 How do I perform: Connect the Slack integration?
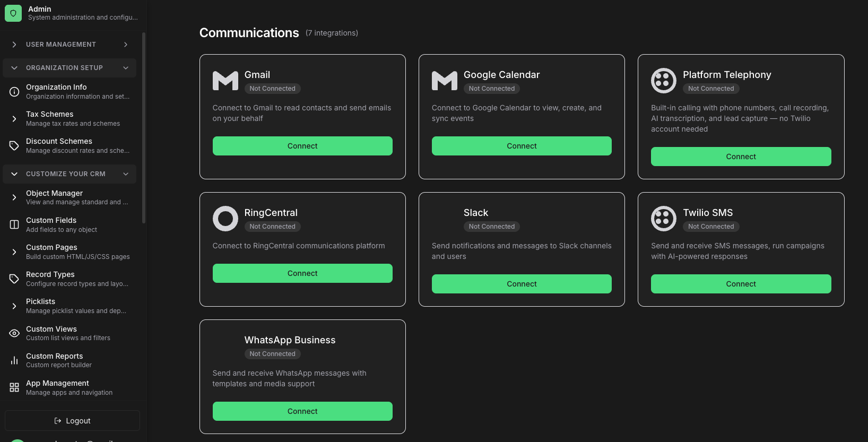coord(522,284)
